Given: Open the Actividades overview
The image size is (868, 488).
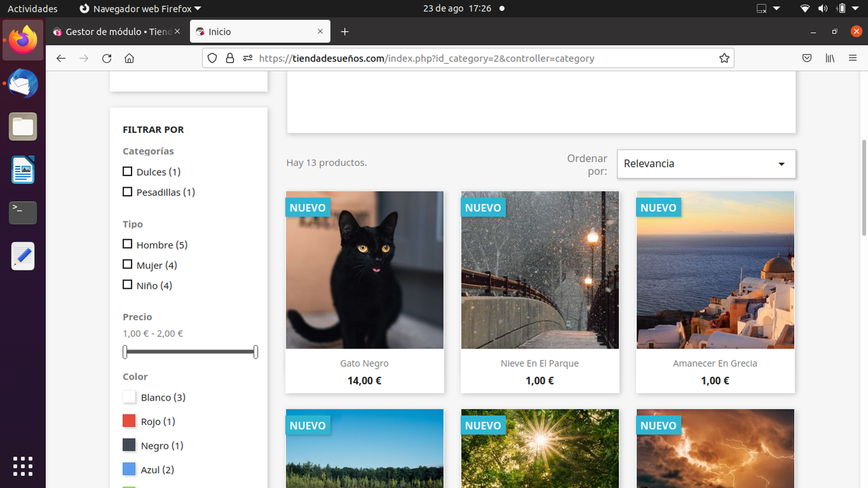Looking at the screenshot, I should [33, 9].
